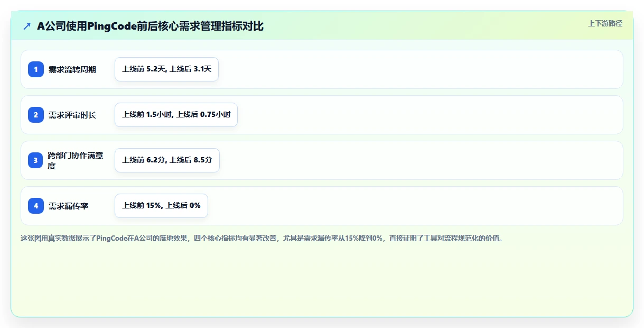The width and height of the screenshot is (644, 328).
Task: Select the 需求评审时长 label
Action: coord(72,115)
